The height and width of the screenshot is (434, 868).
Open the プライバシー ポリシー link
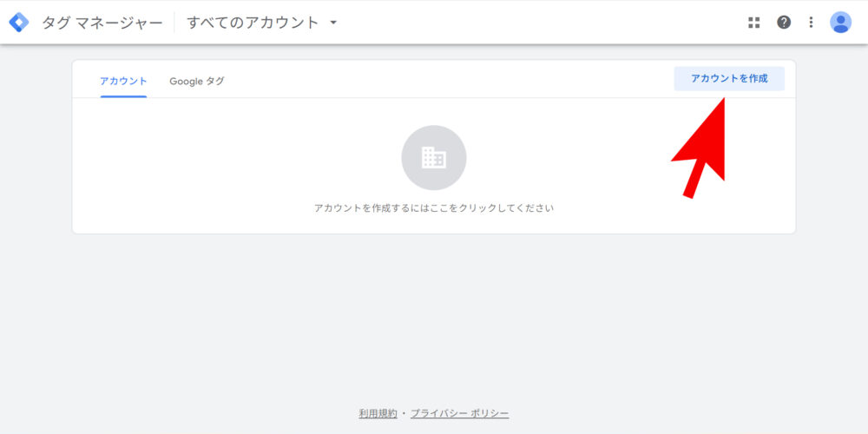pyautogui.click(x=460, y=413)
